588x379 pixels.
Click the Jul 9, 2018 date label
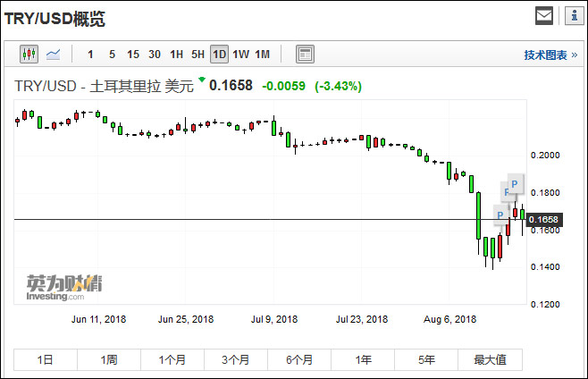(x=274, y=319)
